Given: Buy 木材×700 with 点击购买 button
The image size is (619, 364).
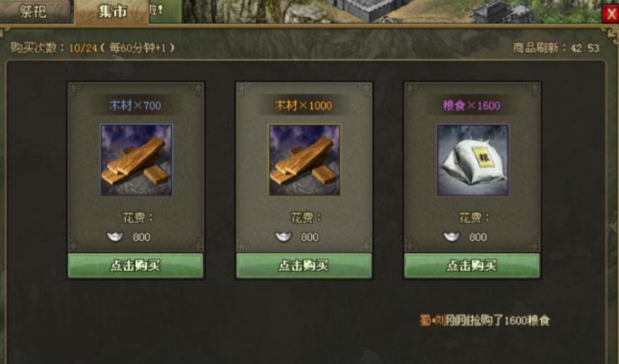Looking at the screenshot, I should (136, 266).
